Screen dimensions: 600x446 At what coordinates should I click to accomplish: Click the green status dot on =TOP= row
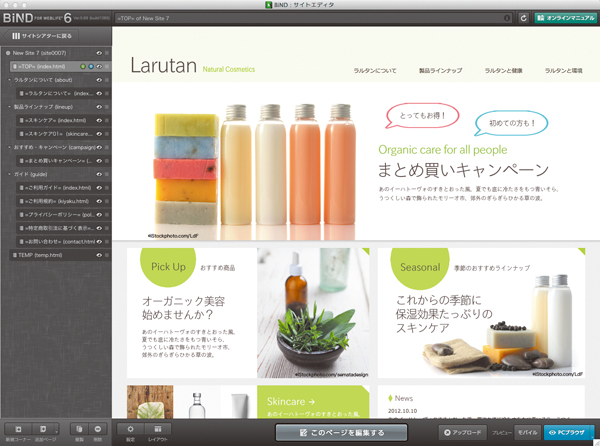(x=83, y=67)
